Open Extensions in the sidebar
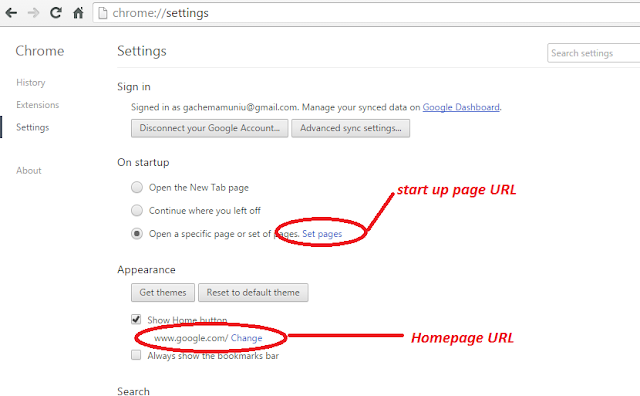640x396 pixels. point(38,105)
